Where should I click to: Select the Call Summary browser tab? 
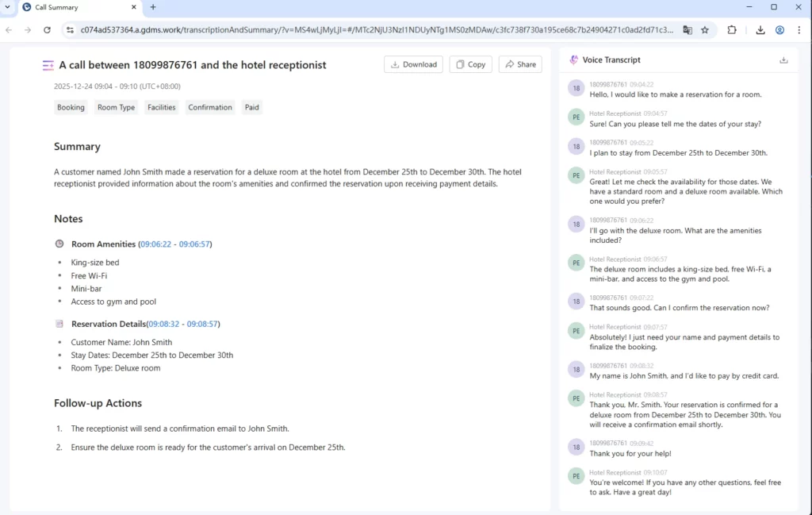tap(80, 7)
